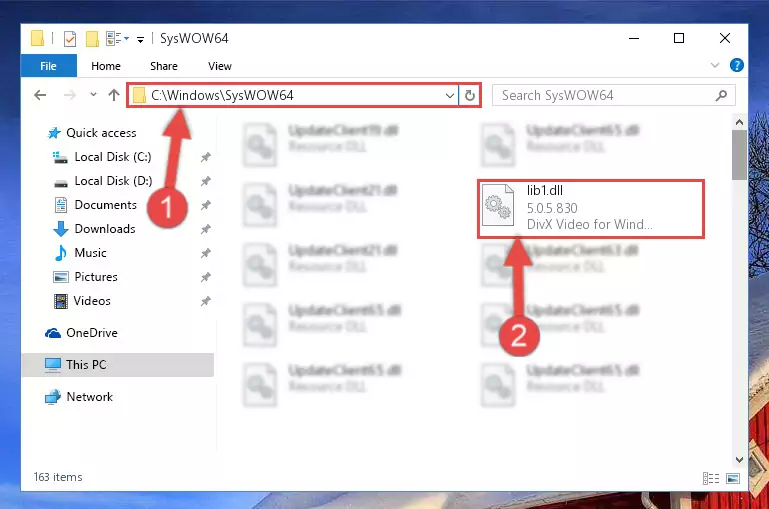Maximize the SysWOW64 window
Screen dimensions: 769x509
(679, 38)
